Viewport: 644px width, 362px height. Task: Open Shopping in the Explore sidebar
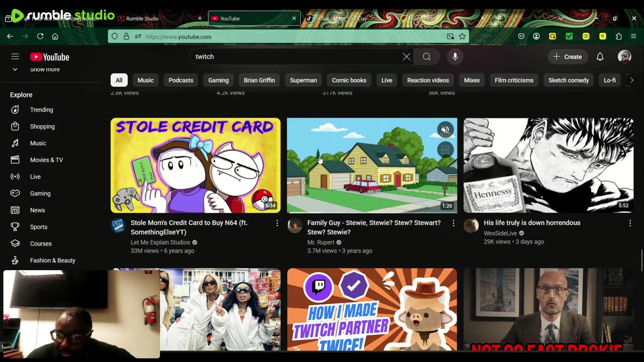click(50, 127)
